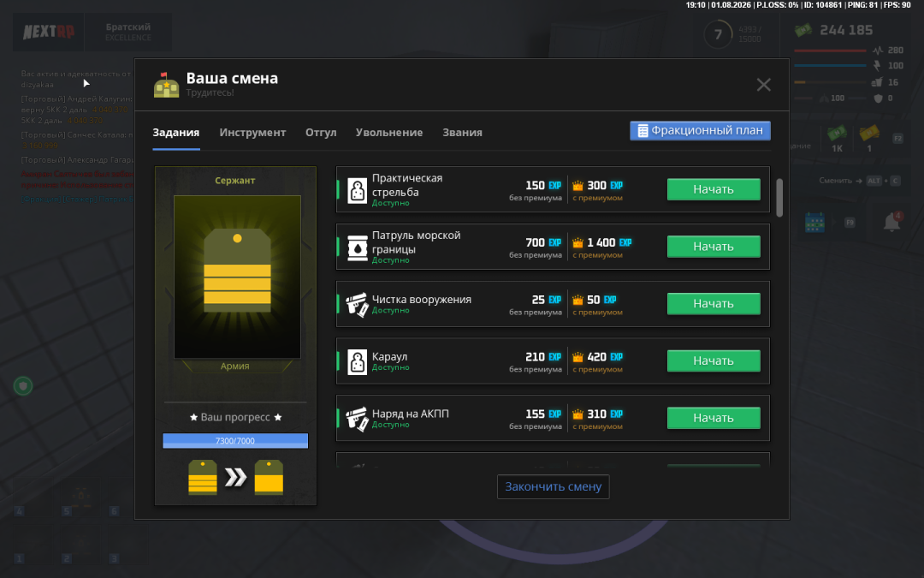Open Фракционный план

click(x=700, y=130)
